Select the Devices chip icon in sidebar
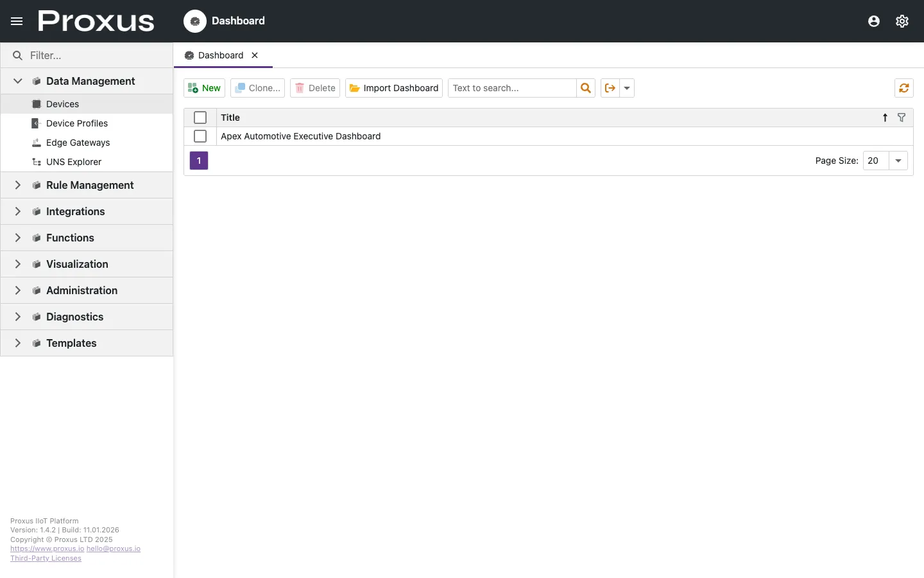 tap(36, 103)
